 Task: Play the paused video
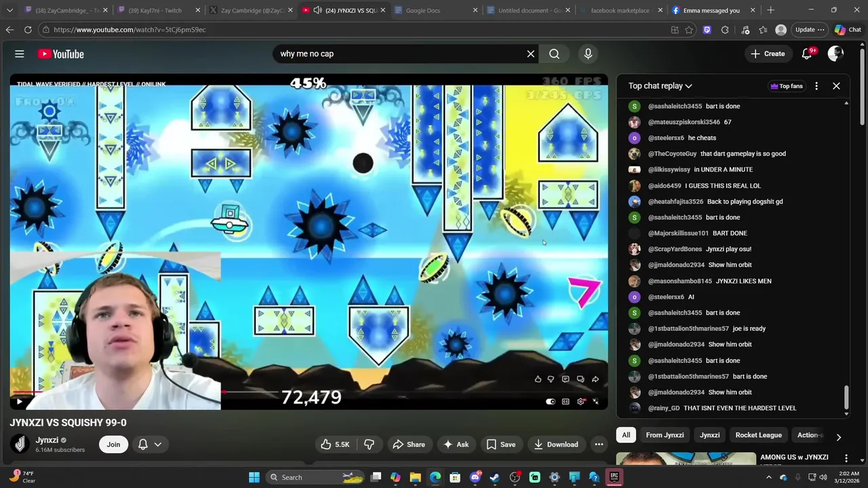coord(19,401)
